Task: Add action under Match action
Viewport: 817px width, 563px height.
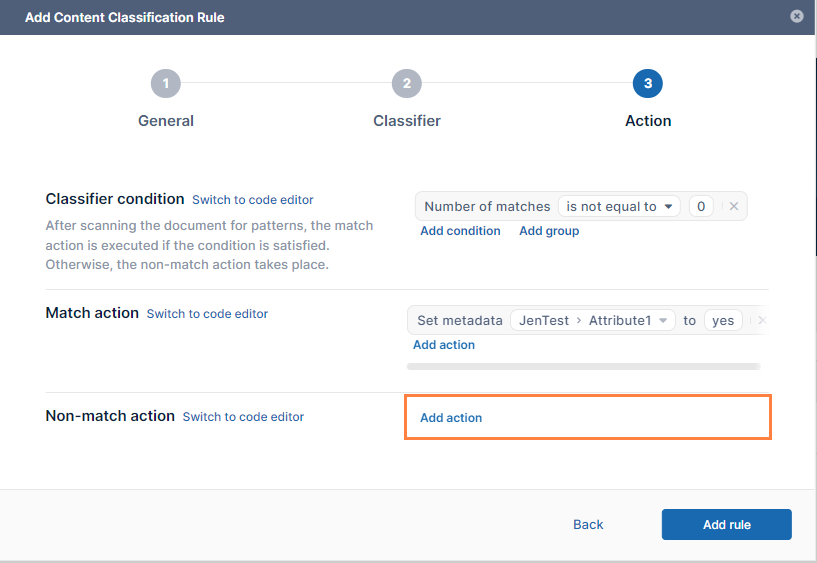Action: tap(444, 345)
